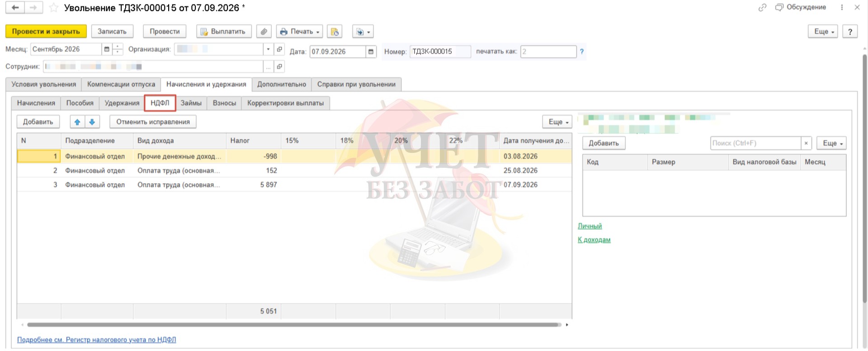Move row down with blue arrow
Viewport: 868px width, 351px height.
(x=92, y=122)
